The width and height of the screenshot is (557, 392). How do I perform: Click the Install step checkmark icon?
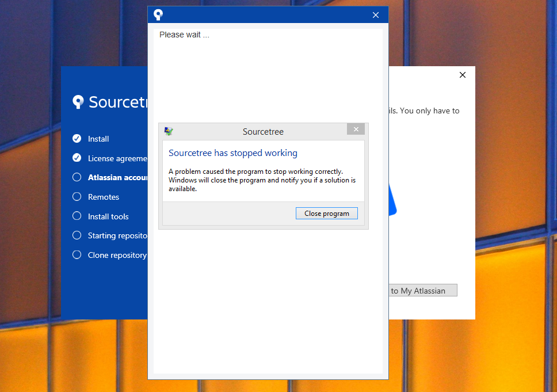tap(77, 139)
